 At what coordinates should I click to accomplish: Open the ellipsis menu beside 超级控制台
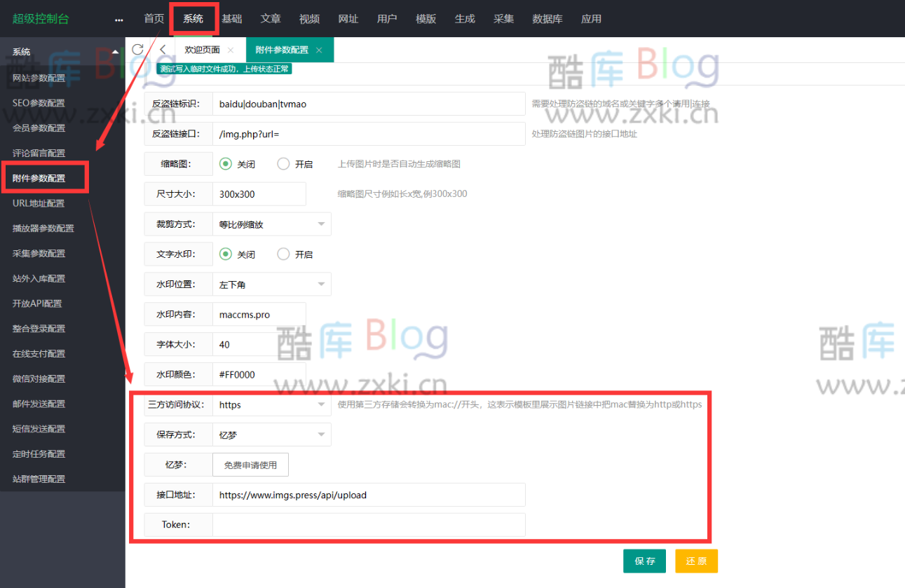click(x=118, y=19)
